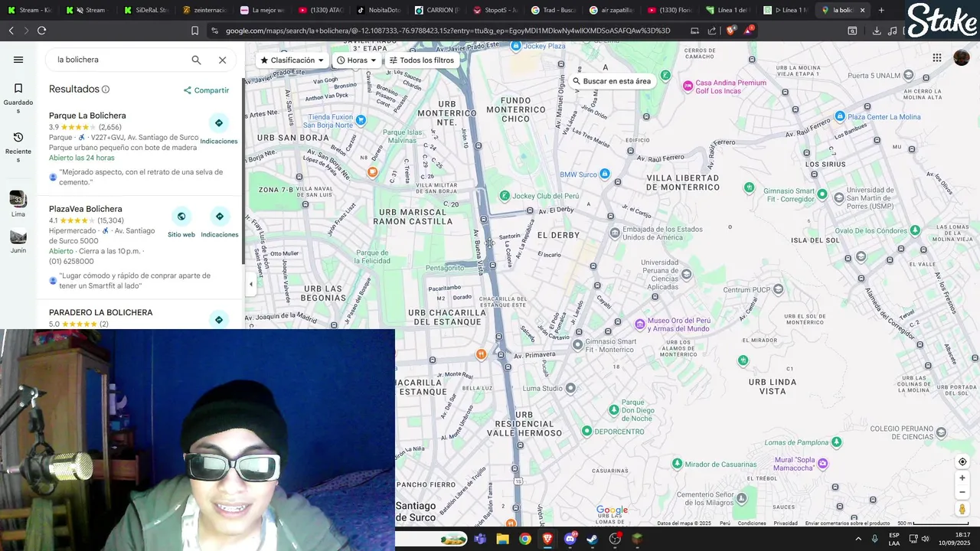Switch to the CARRION browser tab

436,10
